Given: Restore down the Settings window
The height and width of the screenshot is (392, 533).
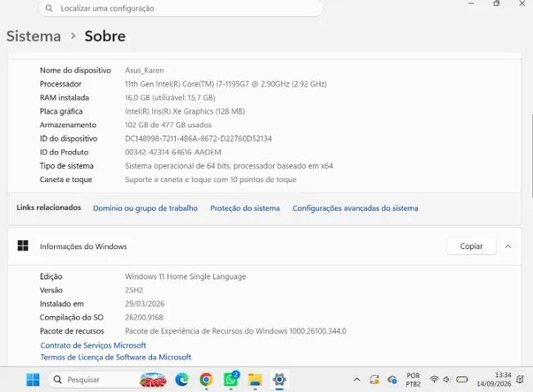Looking at the screenshot, I should [x=496, y=3].
